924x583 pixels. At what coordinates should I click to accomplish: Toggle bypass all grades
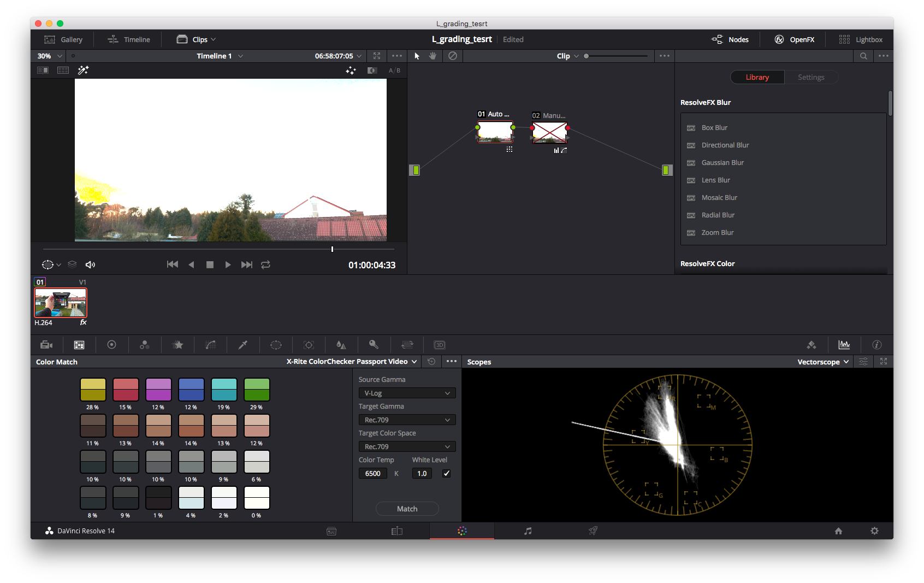(x=453, y=56)
